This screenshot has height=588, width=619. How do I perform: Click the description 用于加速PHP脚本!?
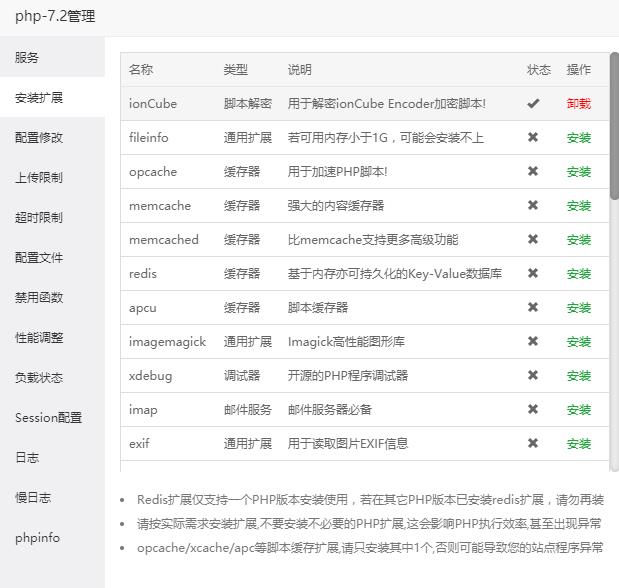point(338,172)
